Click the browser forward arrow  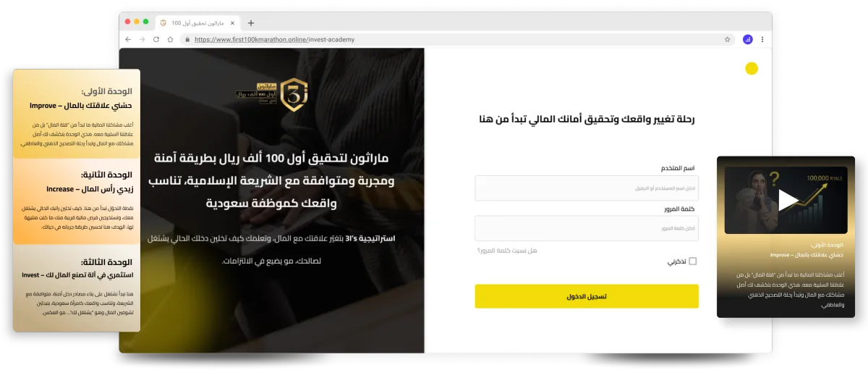click(x=142, y=39)
